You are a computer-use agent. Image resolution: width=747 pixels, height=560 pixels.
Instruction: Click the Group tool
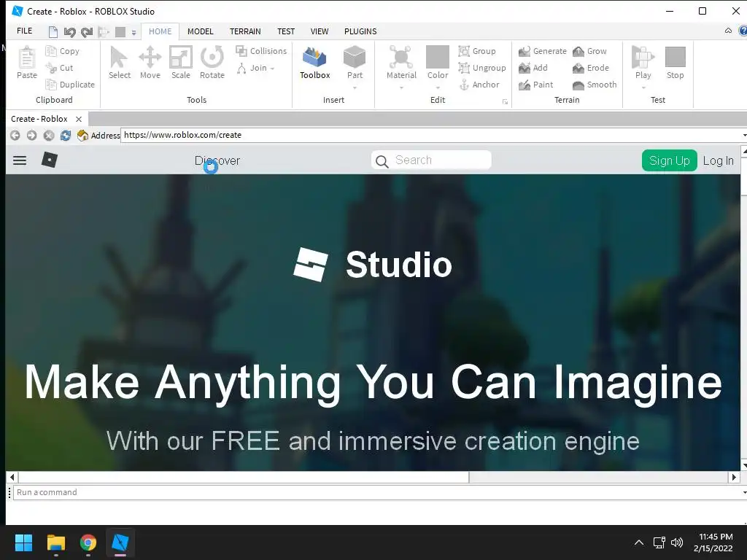click(477, 51)
